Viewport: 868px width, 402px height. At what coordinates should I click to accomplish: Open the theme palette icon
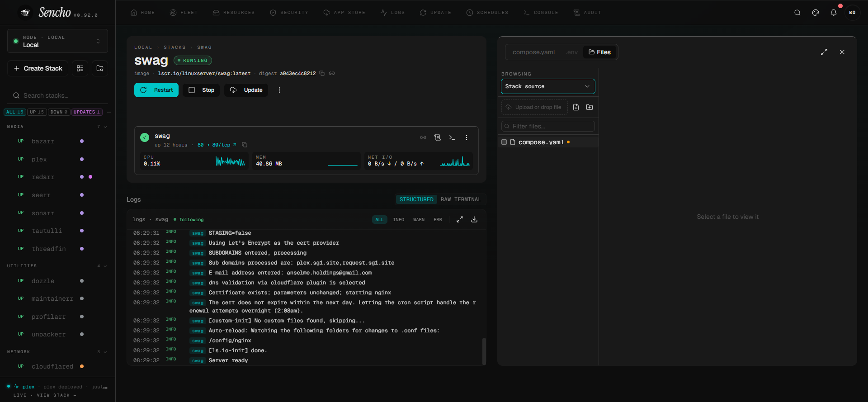pos(816,13)
